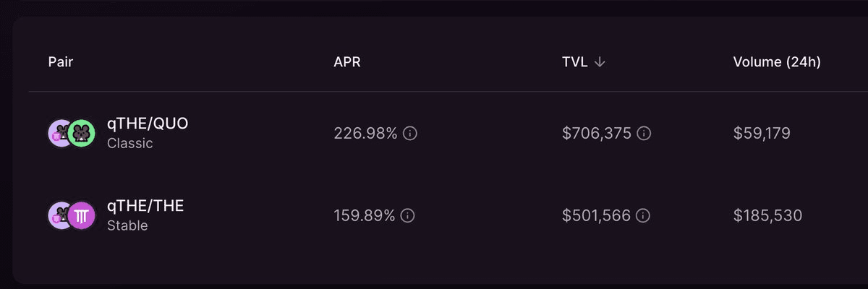Open the info icon beside 226.98% APR
Viewport: 868px width, 289px height.
410,134
